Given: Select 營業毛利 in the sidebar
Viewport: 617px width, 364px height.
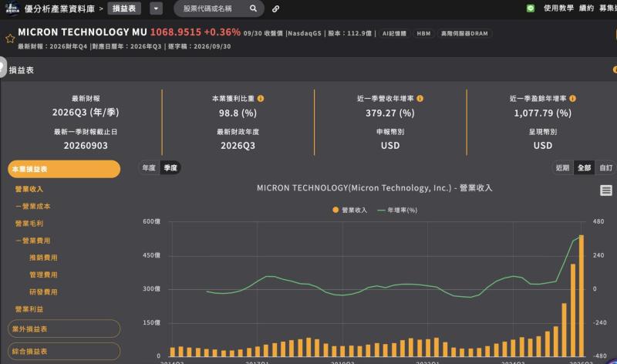Looking at the screenshot, I should pos(29,224).
